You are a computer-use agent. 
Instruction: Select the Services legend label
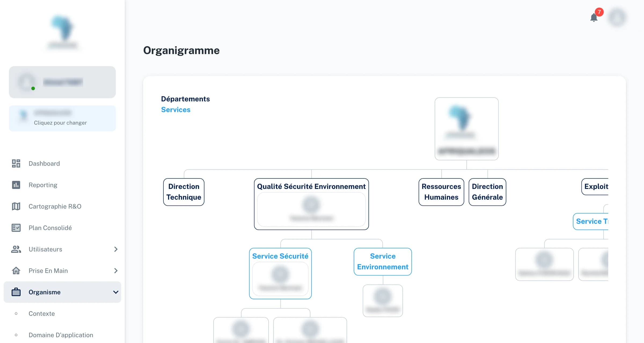[x=175, y=110]
